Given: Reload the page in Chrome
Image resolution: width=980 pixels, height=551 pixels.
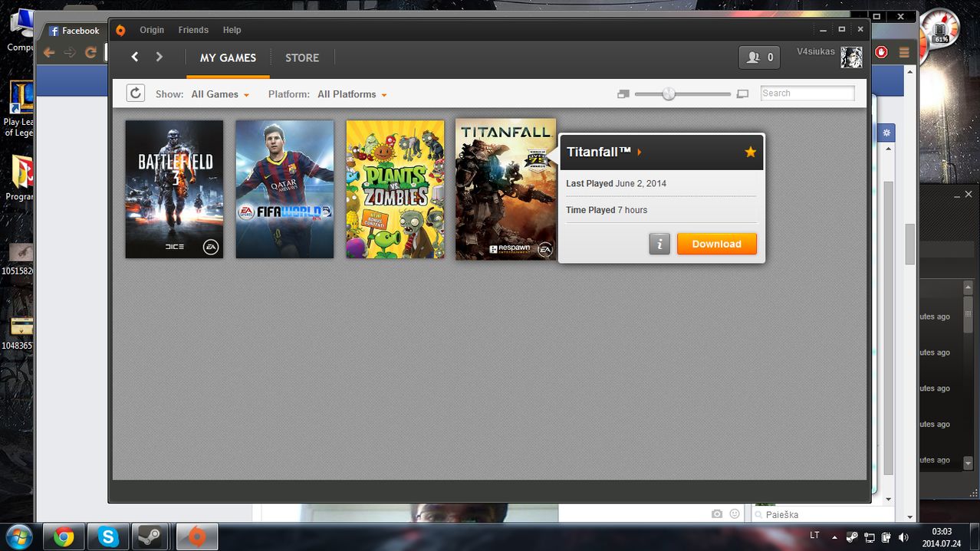Looking at the screenshot, I should (x=90, y=52).
